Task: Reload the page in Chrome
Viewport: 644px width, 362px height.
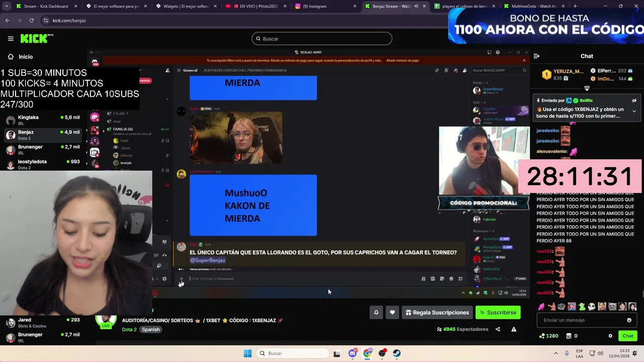Action: pyautogui.click(x=31, y=21)
